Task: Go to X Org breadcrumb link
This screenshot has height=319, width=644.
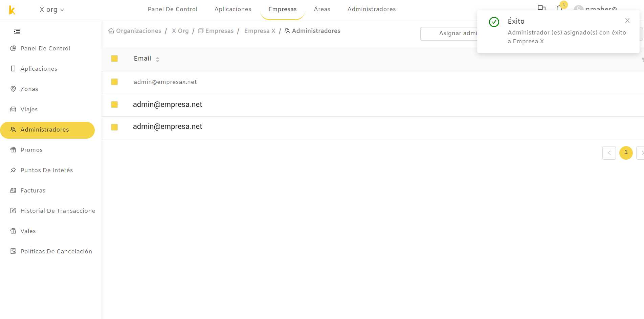Action: (x=180, y=31)
